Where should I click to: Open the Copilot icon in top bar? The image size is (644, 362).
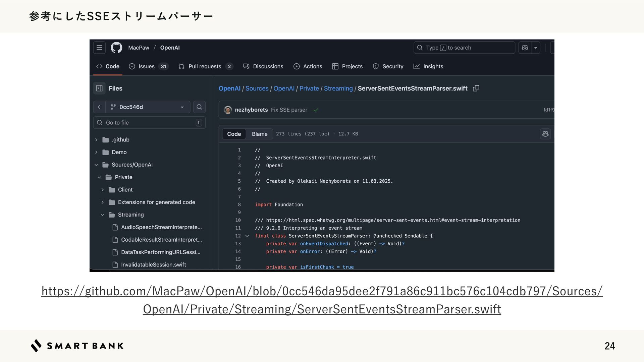point(525,48)
